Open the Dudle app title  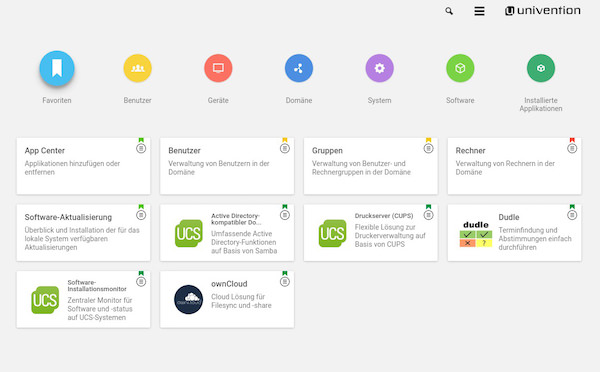point(509,217)
